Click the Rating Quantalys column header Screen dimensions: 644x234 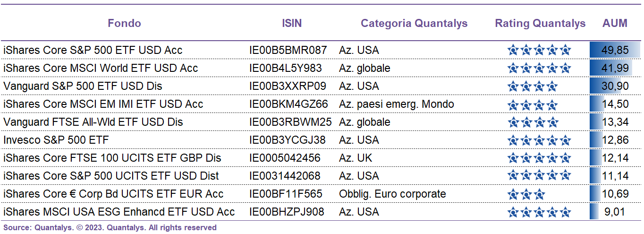540,23
